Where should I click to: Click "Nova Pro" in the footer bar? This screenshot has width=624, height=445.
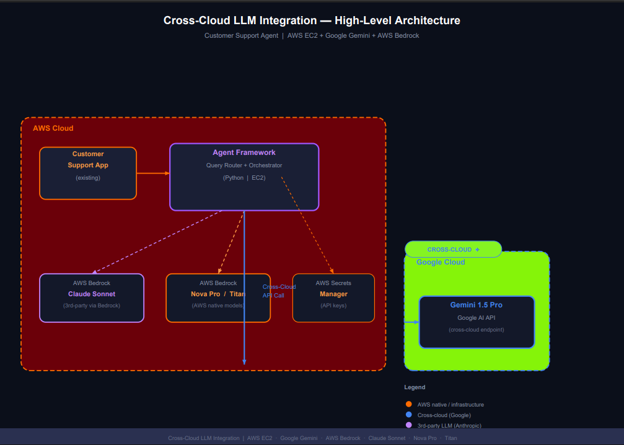click(425, 438)
